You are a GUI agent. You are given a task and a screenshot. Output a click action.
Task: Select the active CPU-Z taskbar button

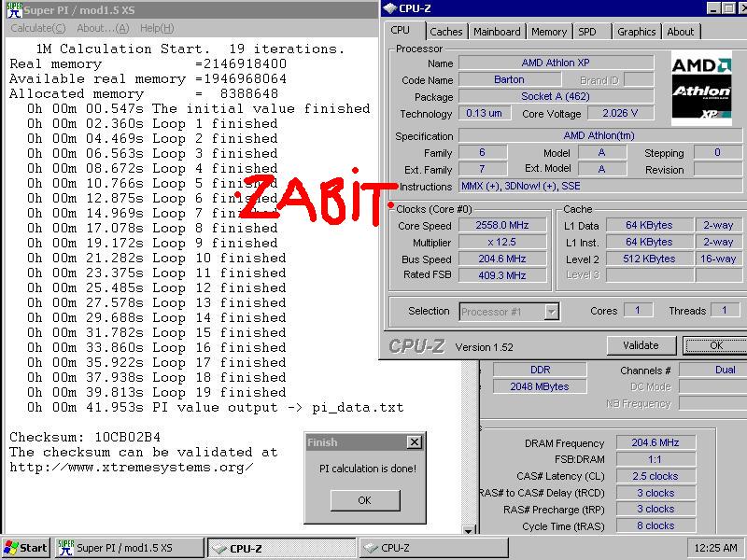click(282, 548)
